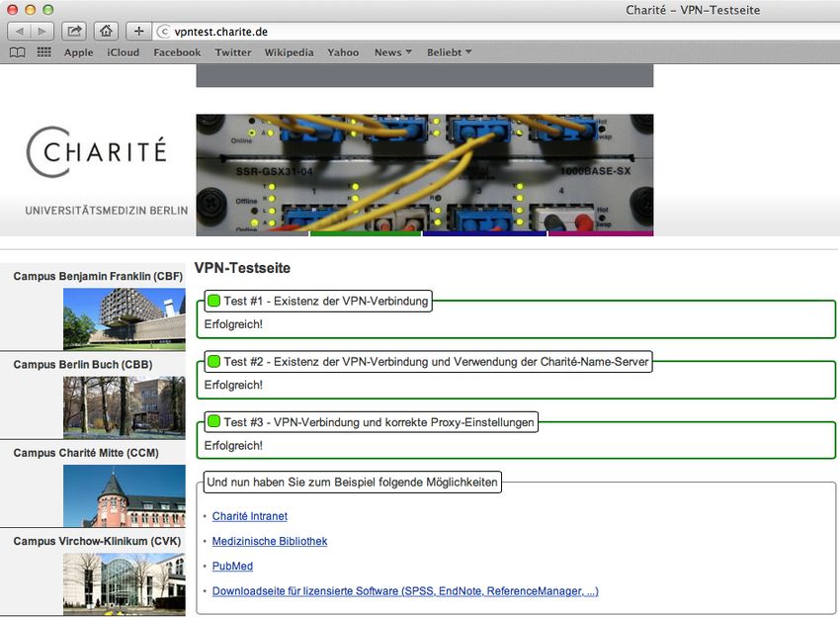Click the Campus Virchow-Klinikum photo

pos(125,584)
